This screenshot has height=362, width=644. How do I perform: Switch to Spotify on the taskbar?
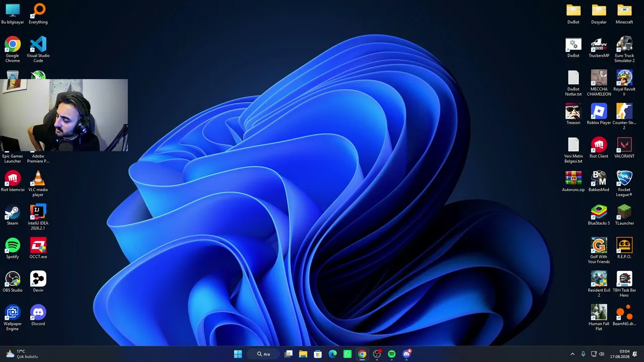[x=392, y=354]
